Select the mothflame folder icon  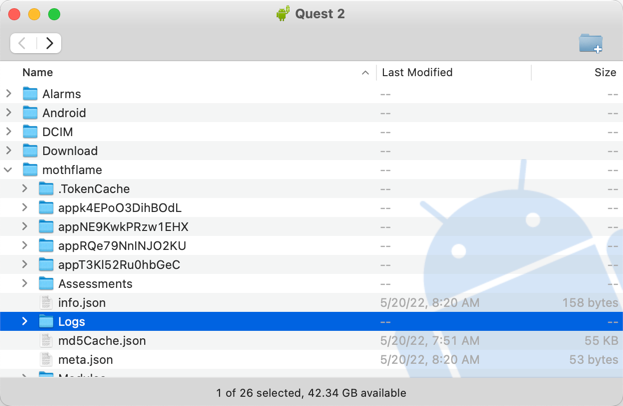tap(30, 170)
